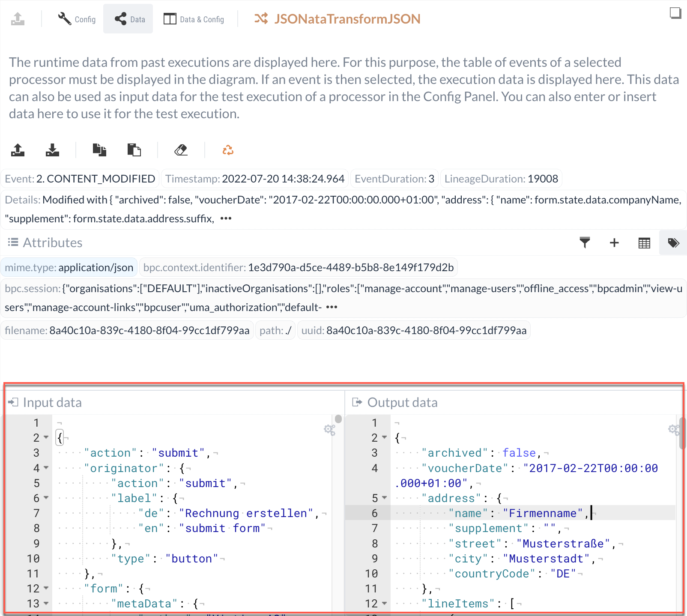Click the countryCode "DE" value

(563, 574)
